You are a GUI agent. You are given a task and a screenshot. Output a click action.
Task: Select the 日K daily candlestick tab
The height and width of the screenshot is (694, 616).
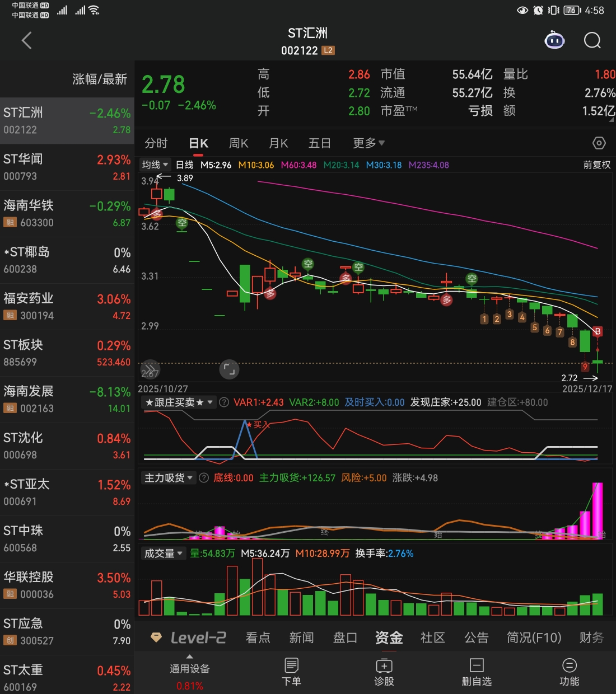(x=198, y=143)
